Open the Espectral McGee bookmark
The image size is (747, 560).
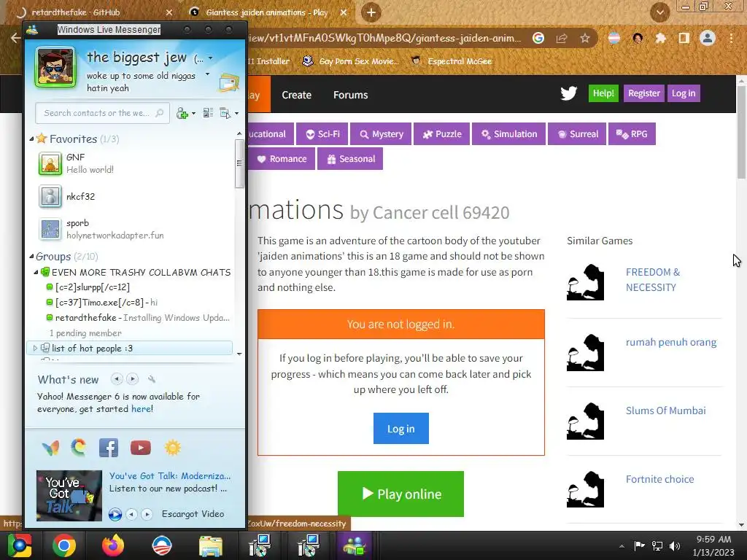click(451, 61)
